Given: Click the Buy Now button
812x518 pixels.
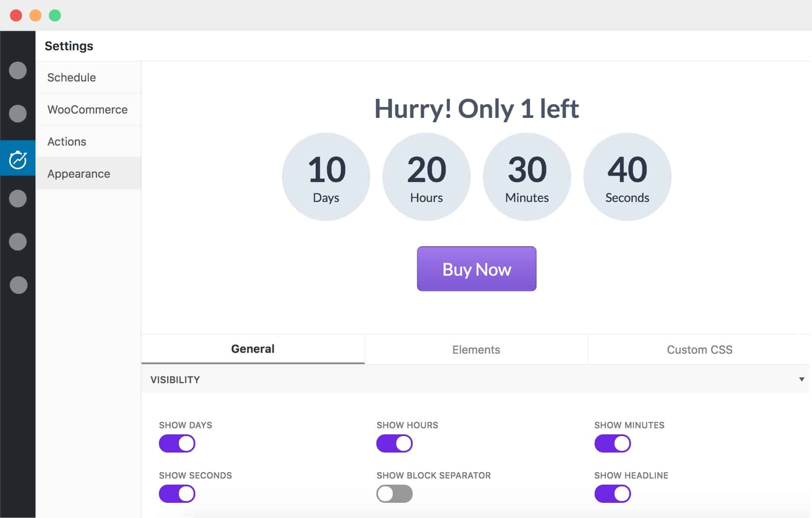Looking at the screenshot, I should 476,269.
